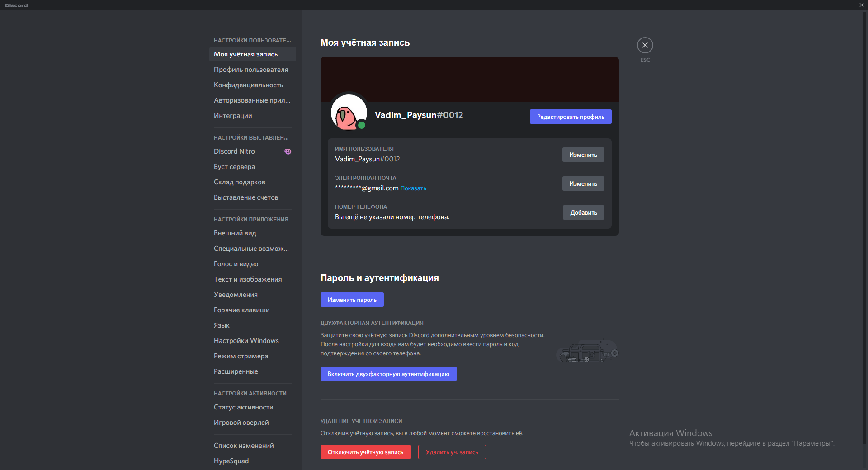Viewport: 868px width, 470px height.
Task: Click the masked @gmail.com email text
Action: coord(367,188)
